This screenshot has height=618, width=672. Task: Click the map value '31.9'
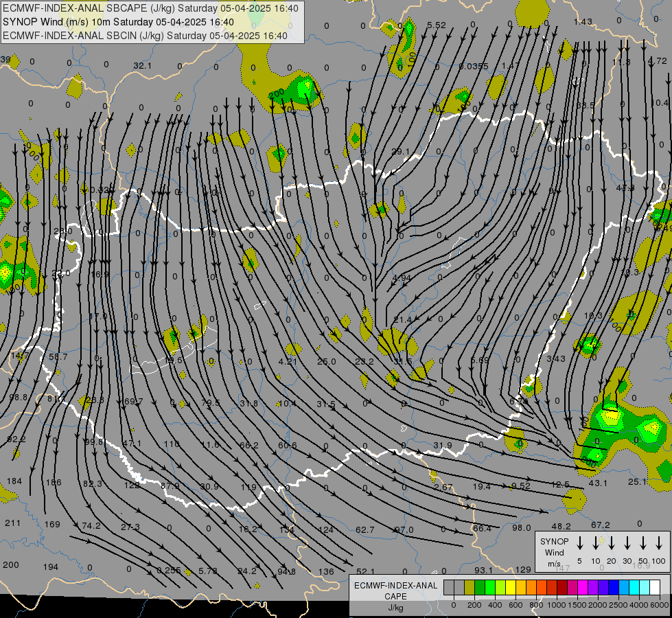[443, 446]
